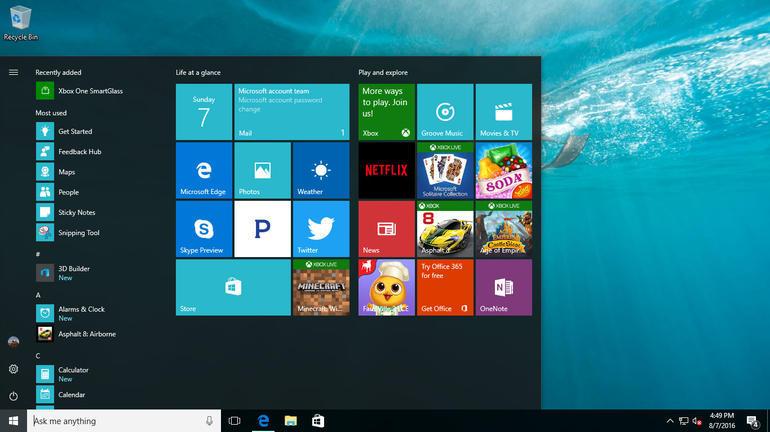Click the Store tile in Start menu
The height and width of the screenshot is (432, 770).
click(233, 287)
